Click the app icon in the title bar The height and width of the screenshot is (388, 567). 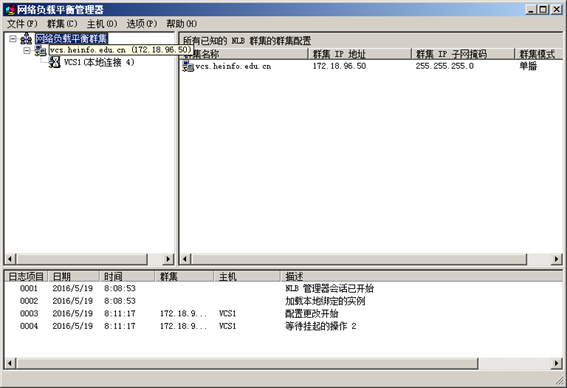click(x=10, y=9)
